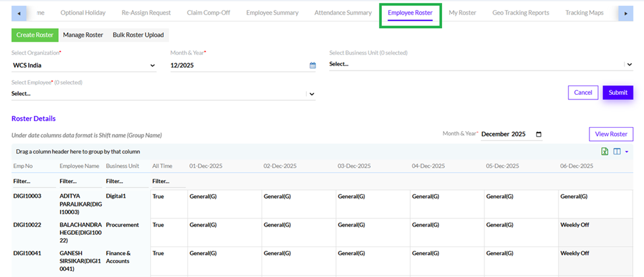644x277 pixels.
Task: Click the View Roster button
Action: point(611,134)
